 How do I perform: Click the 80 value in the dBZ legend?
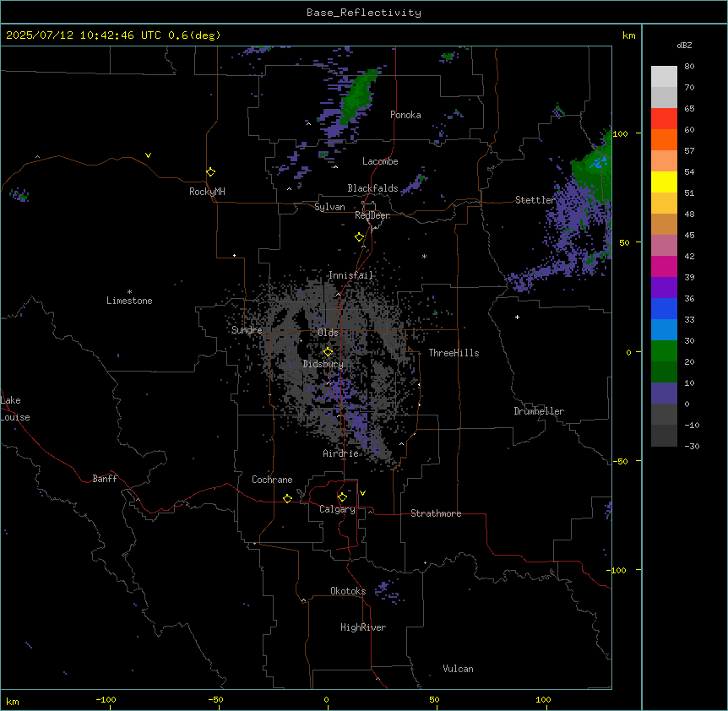pyautogui.click(x=689, y=67)
